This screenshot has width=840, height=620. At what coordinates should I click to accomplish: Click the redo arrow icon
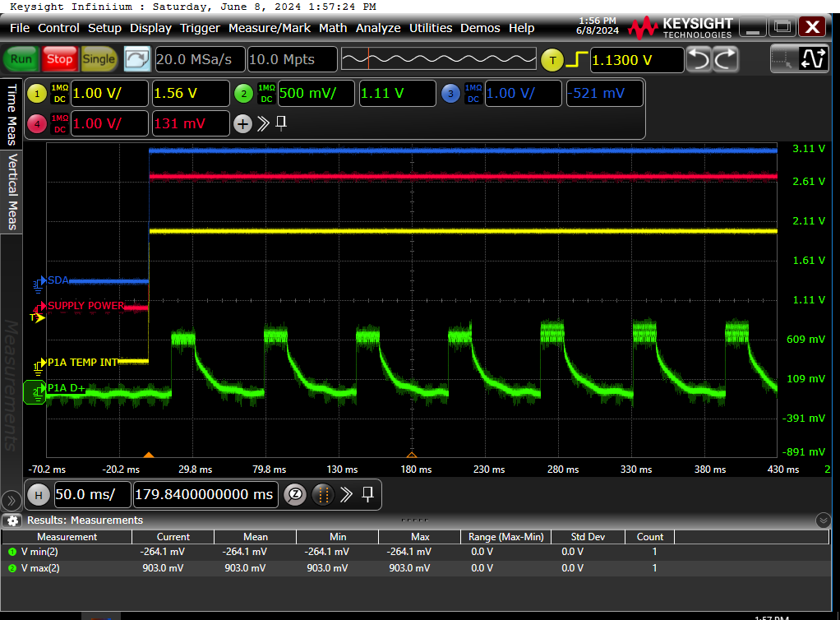pos(725,59)
